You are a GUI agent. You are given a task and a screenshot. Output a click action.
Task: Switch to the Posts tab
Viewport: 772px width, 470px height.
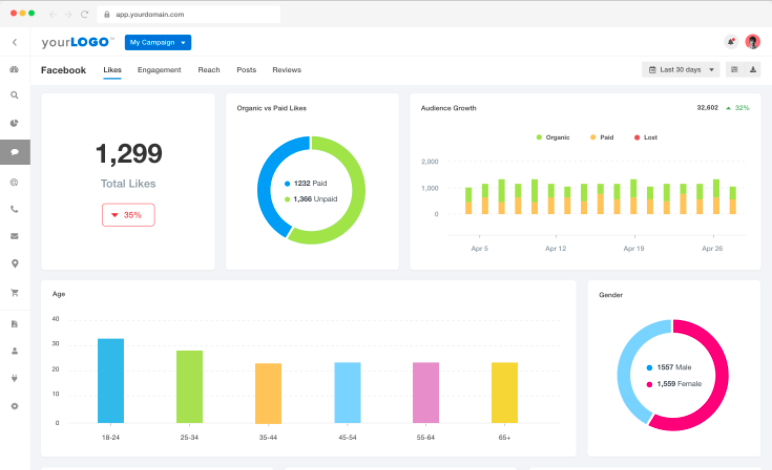click(246, 70)
